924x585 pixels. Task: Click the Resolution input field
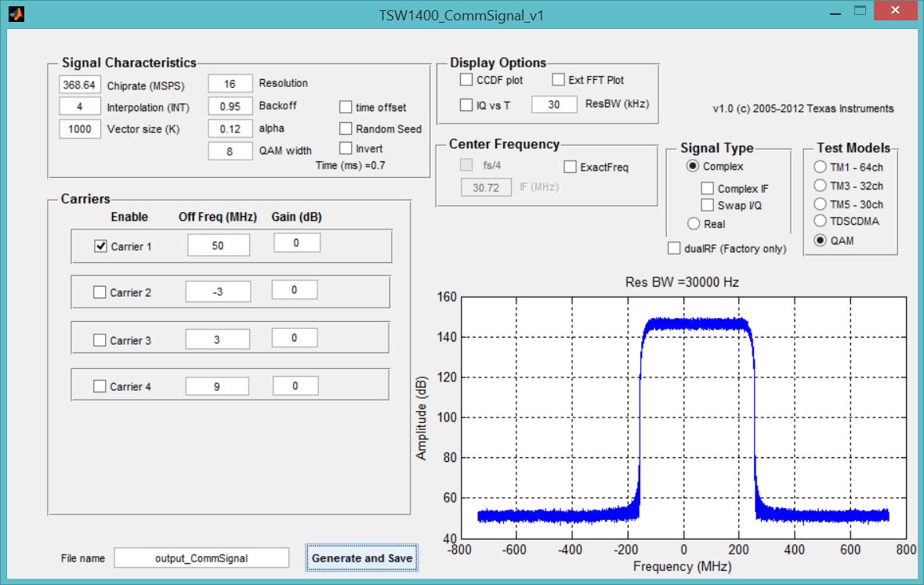[x=230, y=84]
